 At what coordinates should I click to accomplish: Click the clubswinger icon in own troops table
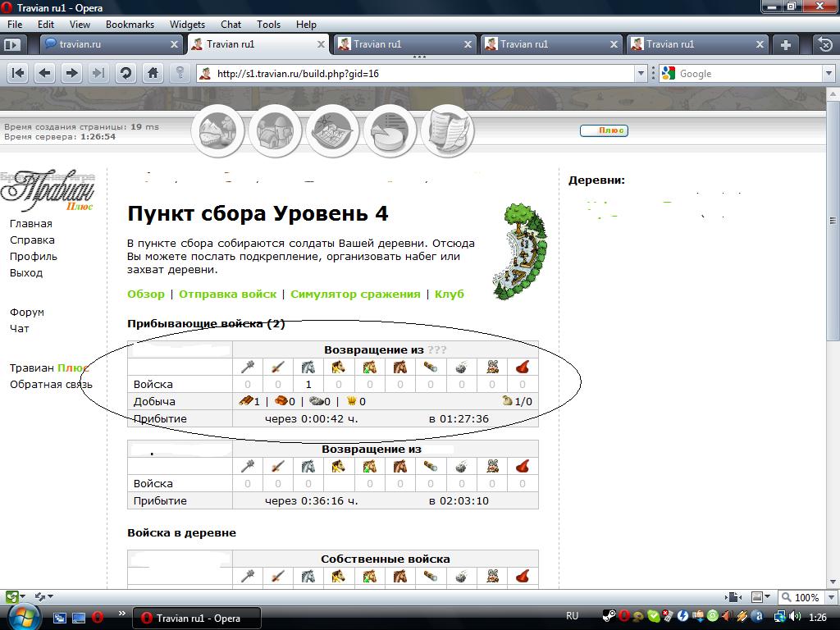[x=247, y=576]
